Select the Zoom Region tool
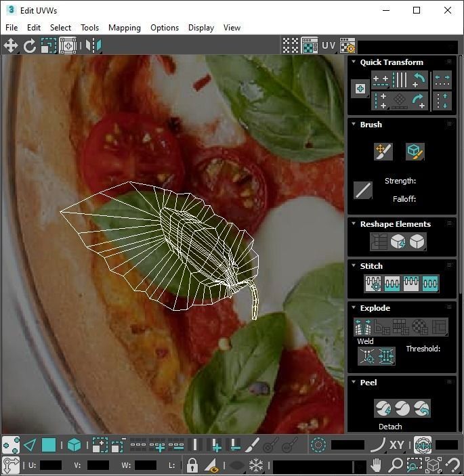 point(414,465)
